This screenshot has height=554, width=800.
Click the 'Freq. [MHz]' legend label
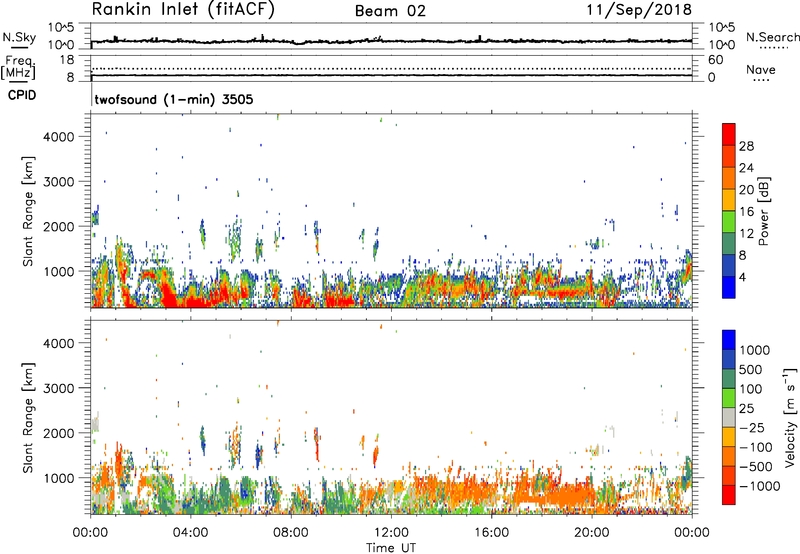(18, 67)
